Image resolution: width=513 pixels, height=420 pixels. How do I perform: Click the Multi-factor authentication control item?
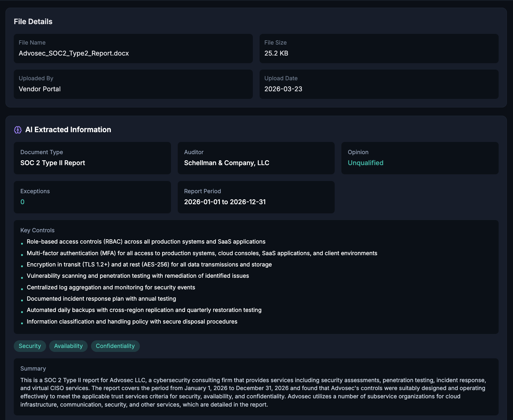point(202,253)
